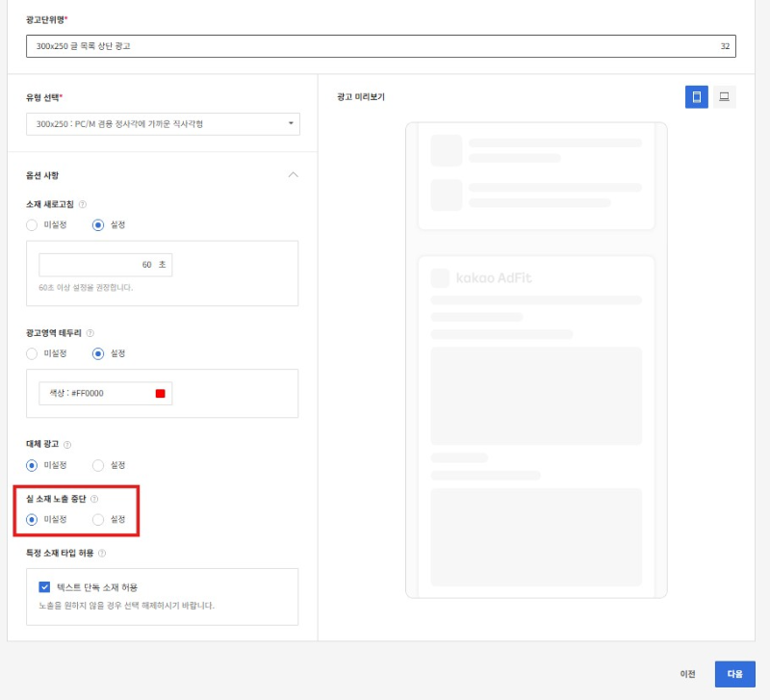The width and height of the screenshot is (770, 700).
Task: Uncheck 텍스트 단독 소재 허용 checkbox
Action: click(44, 587)
